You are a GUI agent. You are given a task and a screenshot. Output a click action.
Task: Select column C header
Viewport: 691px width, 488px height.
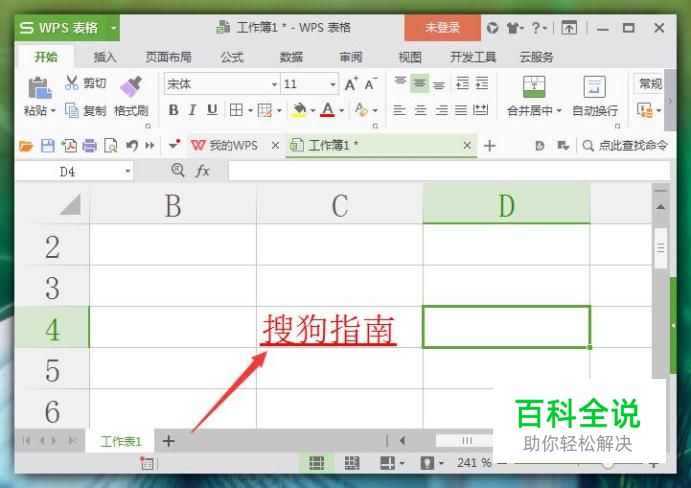coord(339,205)
